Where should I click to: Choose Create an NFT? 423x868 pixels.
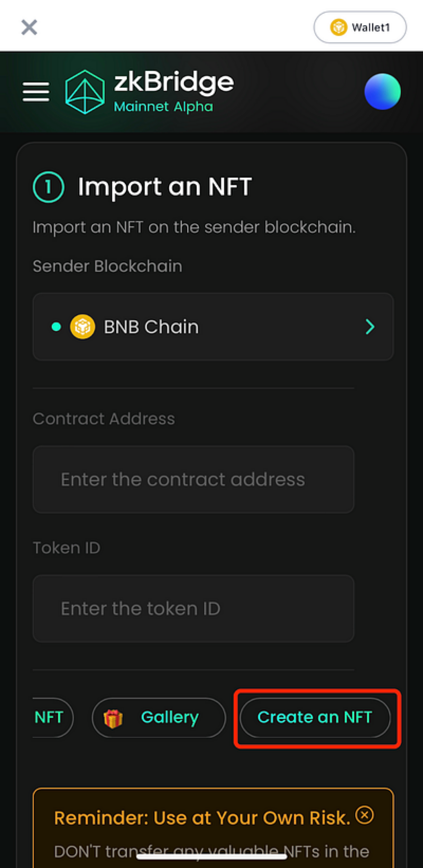coord(315,717)
